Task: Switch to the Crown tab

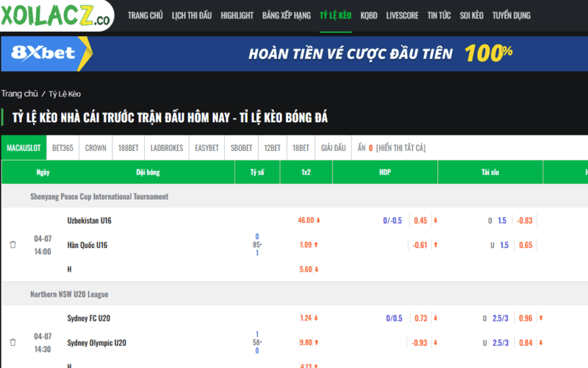Action: [96, 148]
